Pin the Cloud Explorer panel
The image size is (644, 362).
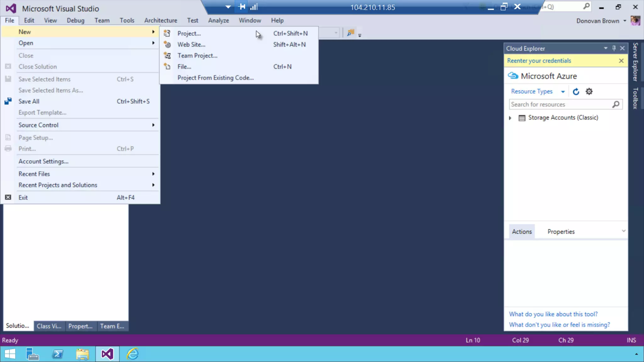614,48
